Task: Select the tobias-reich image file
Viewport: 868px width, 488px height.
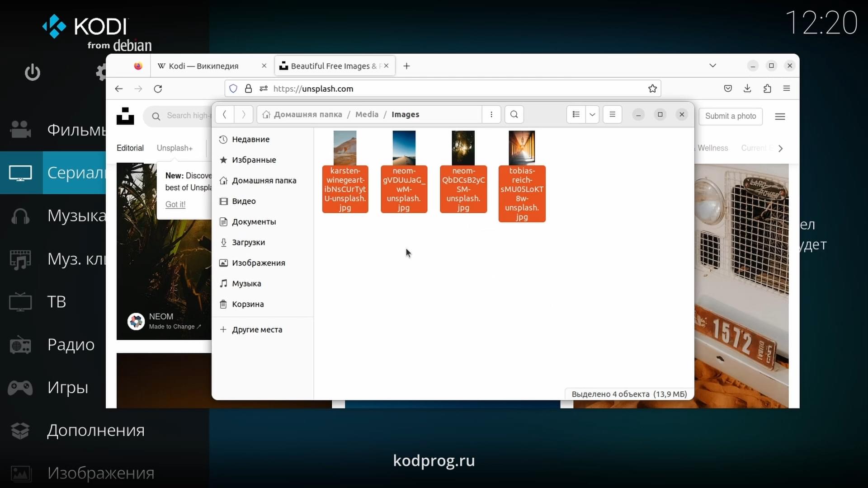Action: pos(522,176)
